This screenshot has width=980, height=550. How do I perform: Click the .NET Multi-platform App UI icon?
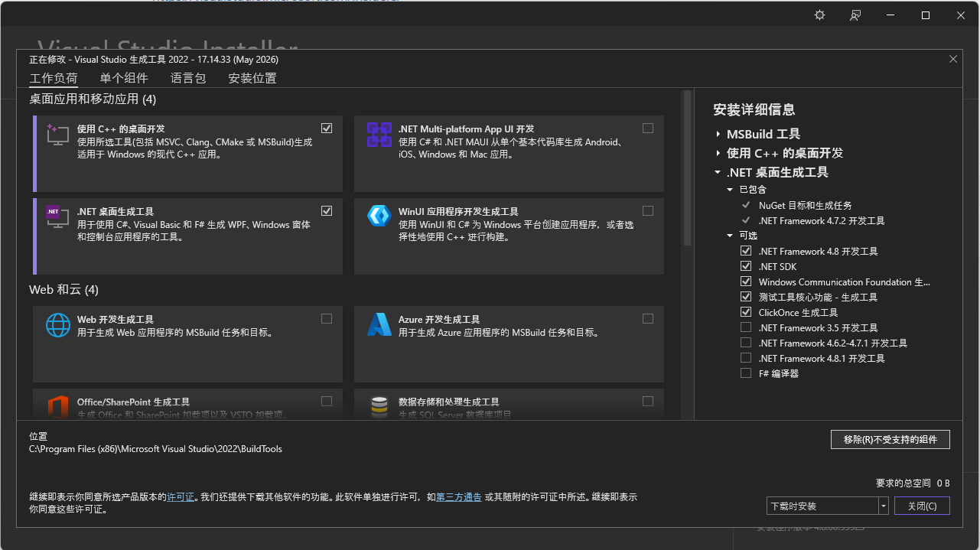click(379, 135)
